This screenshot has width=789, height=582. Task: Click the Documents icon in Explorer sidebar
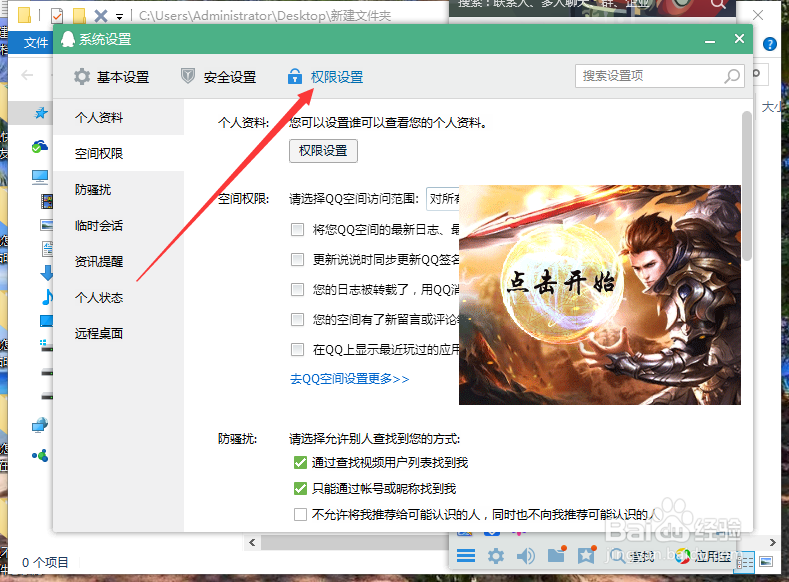[x=47, y=248]
